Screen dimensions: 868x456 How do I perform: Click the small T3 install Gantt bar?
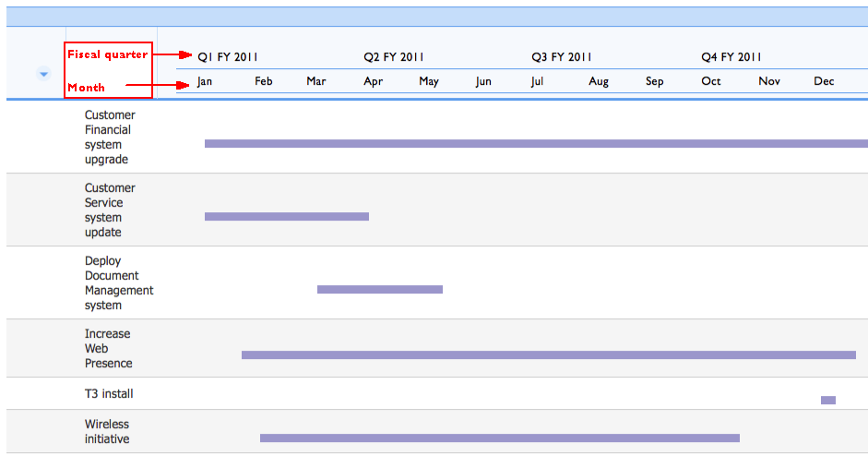pyautogui.click(x=828, y=400)
